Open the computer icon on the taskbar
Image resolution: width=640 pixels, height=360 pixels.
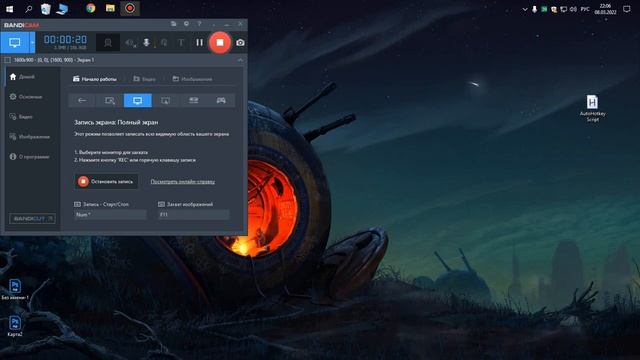[x=62, y=9]
